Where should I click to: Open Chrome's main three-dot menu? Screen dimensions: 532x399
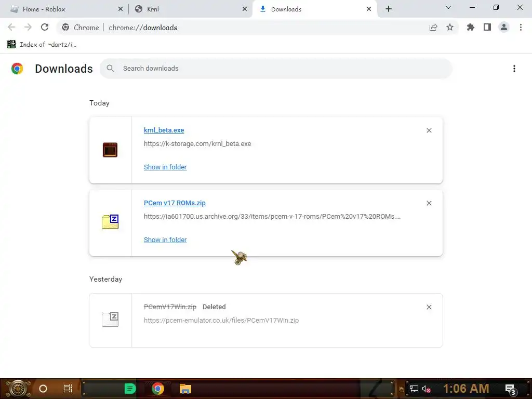(x=521, y=27)
